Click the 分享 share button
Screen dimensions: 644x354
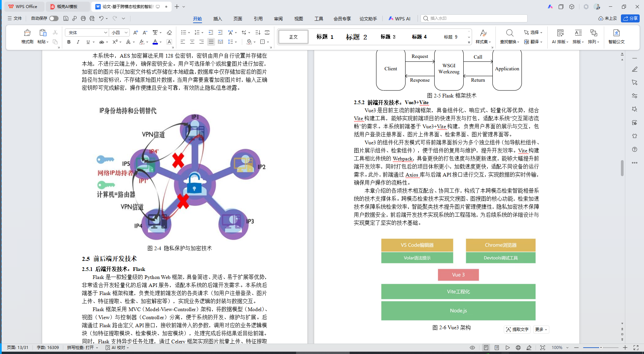[x=630, y=18]
